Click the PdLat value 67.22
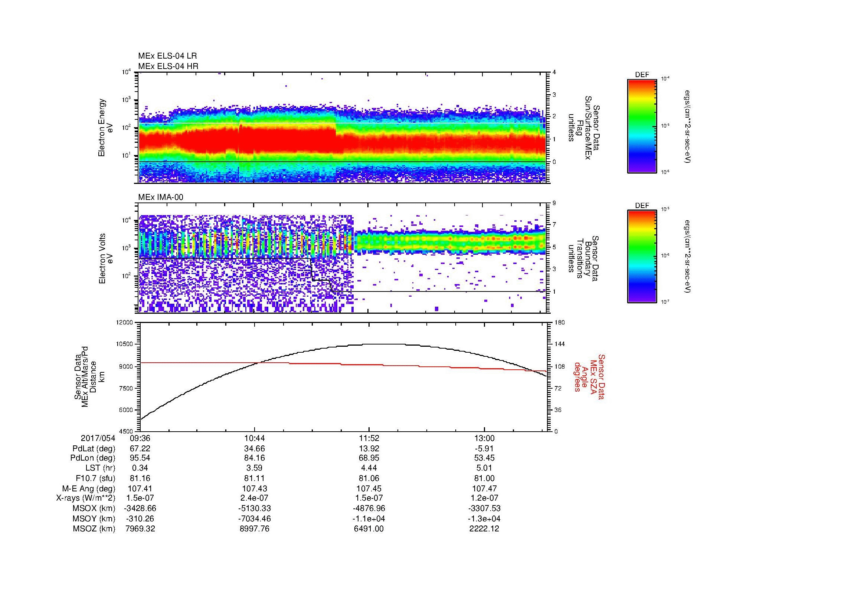868x613 pixels. coord(140,449)
